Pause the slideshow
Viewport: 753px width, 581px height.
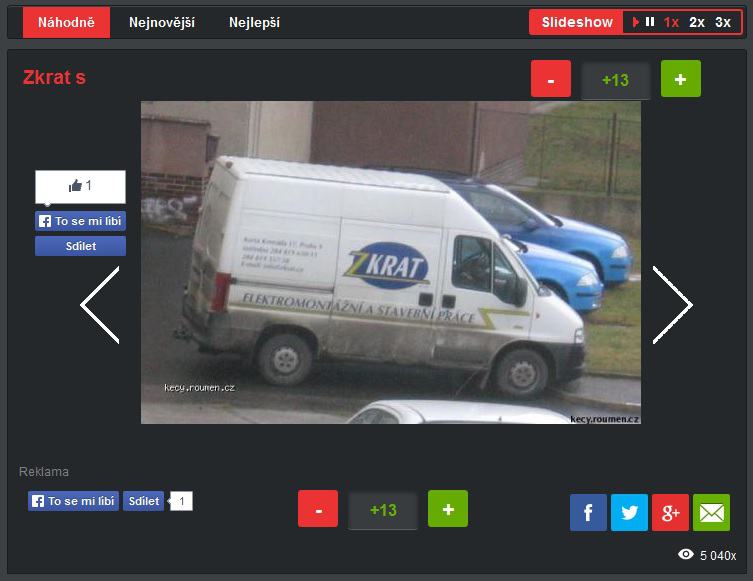click(x=650, y=22)
